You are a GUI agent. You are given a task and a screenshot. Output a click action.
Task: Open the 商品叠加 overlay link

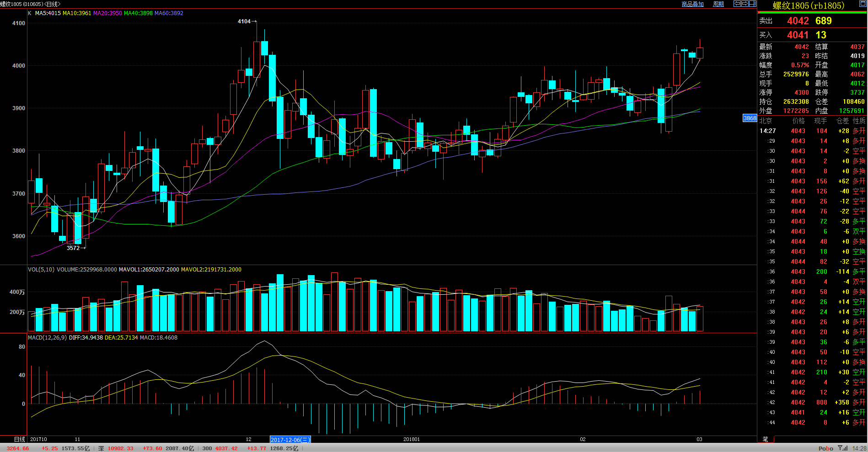click(692, 4)
